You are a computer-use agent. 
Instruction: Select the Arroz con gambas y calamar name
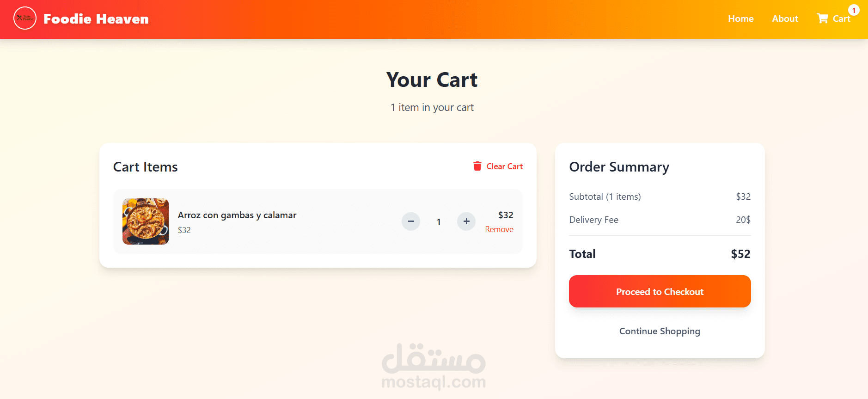point(237,215)
